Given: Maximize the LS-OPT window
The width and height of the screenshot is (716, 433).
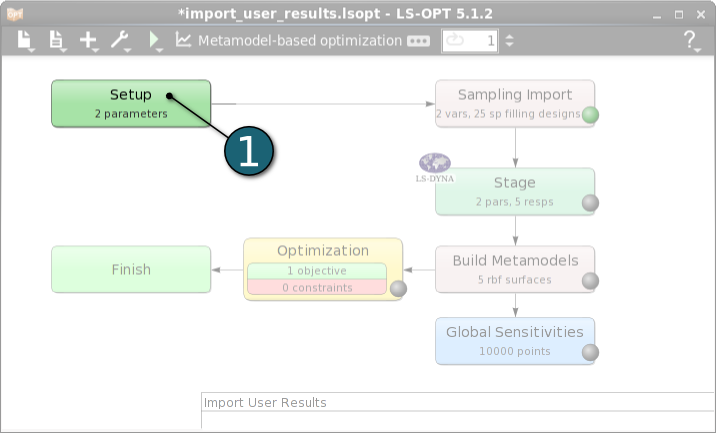Looking at the screenshot, I should point(679,15).
